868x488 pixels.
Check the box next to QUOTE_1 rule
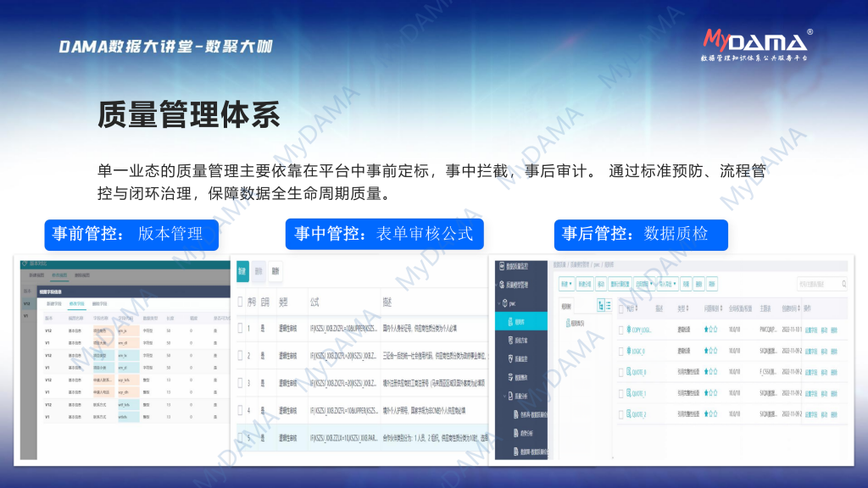tap(621, 393)
